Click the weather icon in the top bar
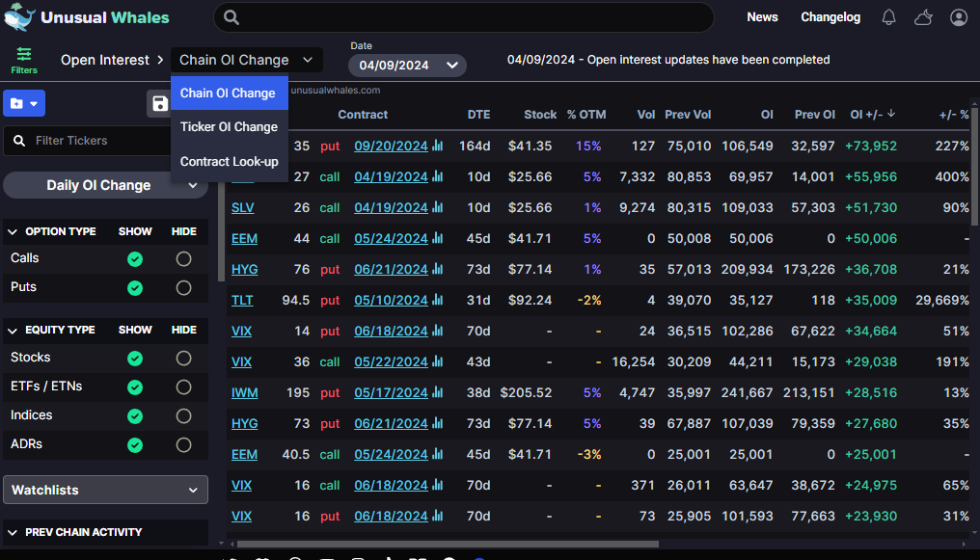980x560 pixels. coord(922,16)
